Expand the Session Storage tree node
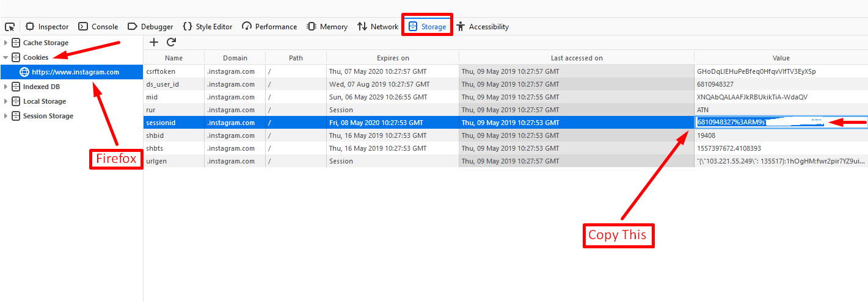Image resolution: width=868 pixels, height=302 pixels. [x=6, y=116]
